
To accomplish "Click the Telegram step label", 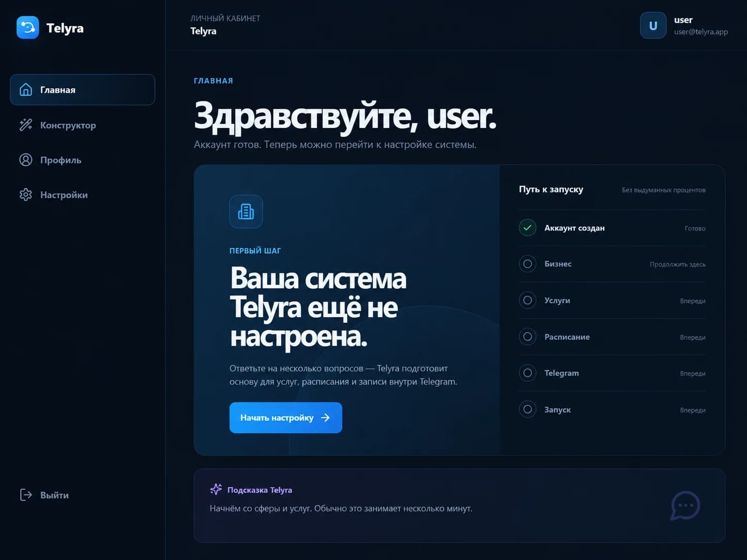I will point(561,373).
